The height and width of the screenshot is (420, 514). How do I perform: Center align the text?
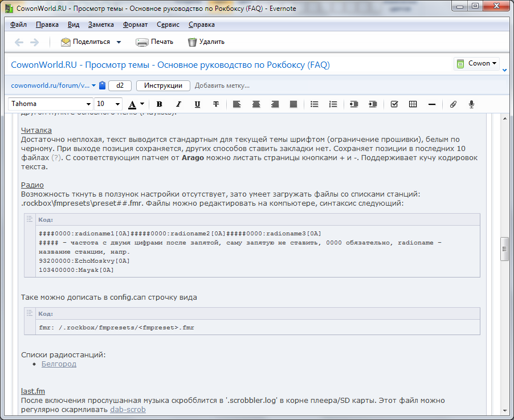click(x=256, y=104)
